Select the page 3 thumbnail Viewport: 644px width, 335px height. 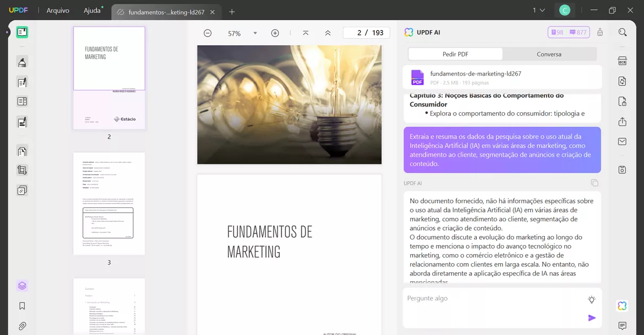coord(109,204)
